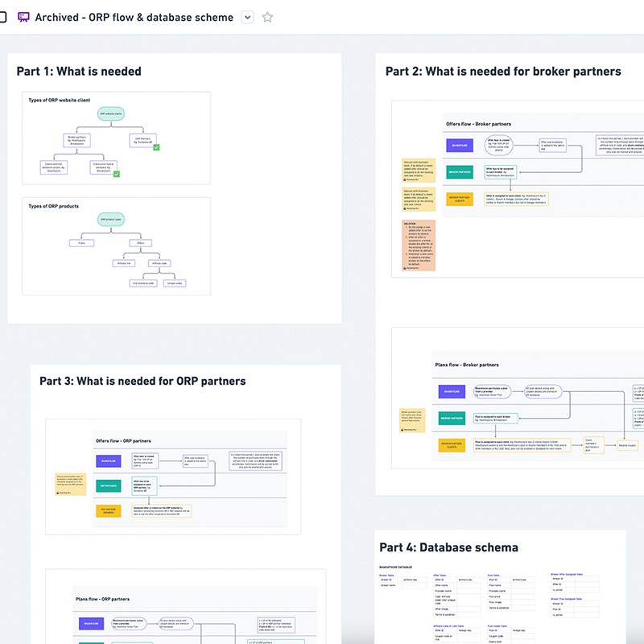This screenshot has height=644, width=644.
Task: Select the 'Affiliate link' node
Action: coord(124,263)
